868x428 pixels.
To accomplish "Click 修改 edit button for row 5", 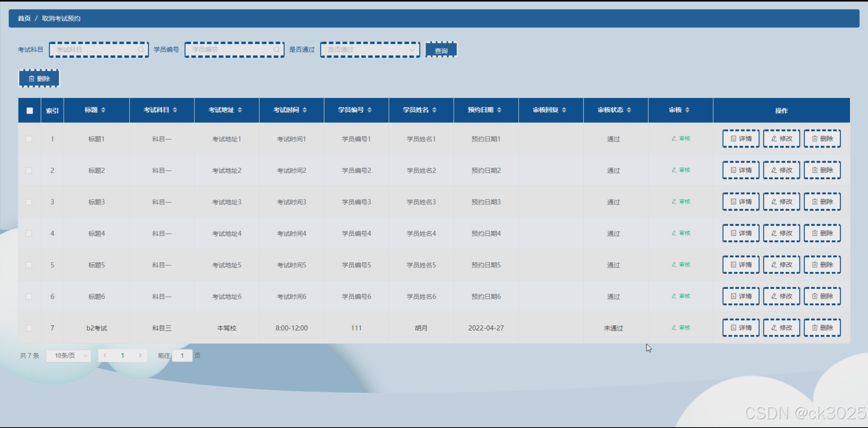I will (x=782, y=265).
